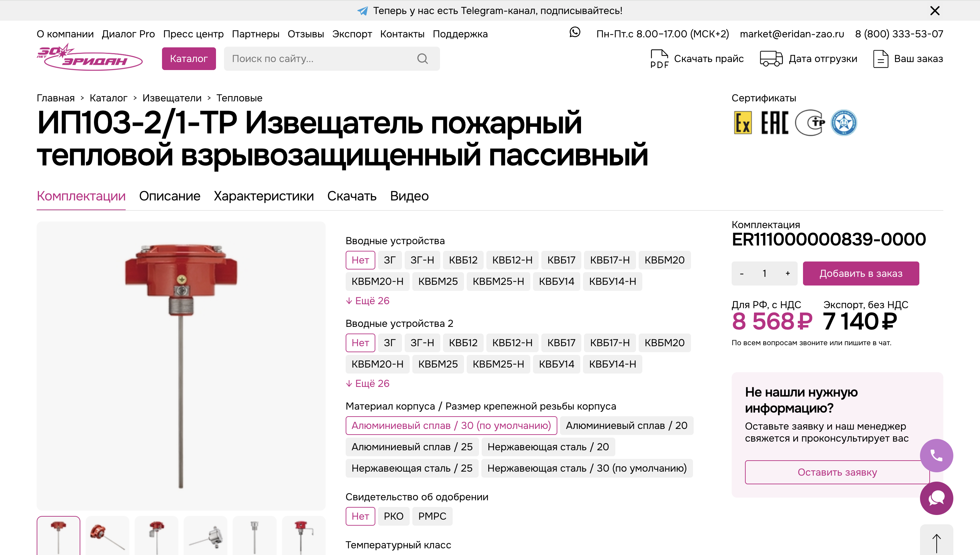This screenshot has width=980, height=555.
Task: Download price list PDF icon
Action: (659, 59)
